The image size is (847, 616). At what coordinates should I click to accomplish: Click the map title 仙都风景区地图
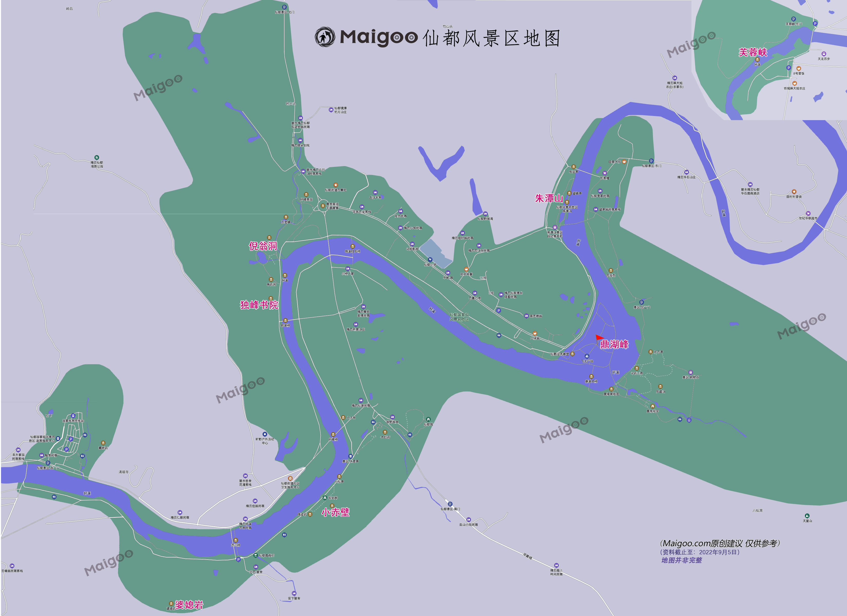tap(492, 38)
